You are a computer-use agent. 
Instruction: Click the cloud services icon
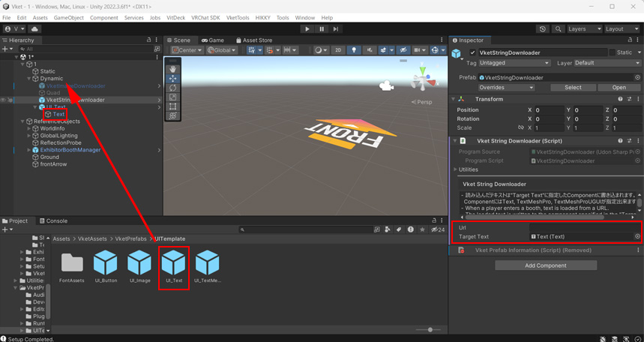coord(34,29)
